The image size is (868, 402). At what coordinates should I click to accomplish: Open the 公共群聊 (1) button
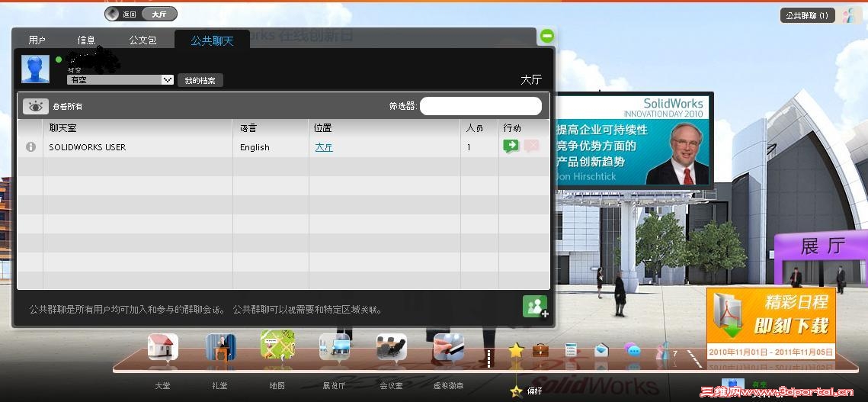[807, 15]
